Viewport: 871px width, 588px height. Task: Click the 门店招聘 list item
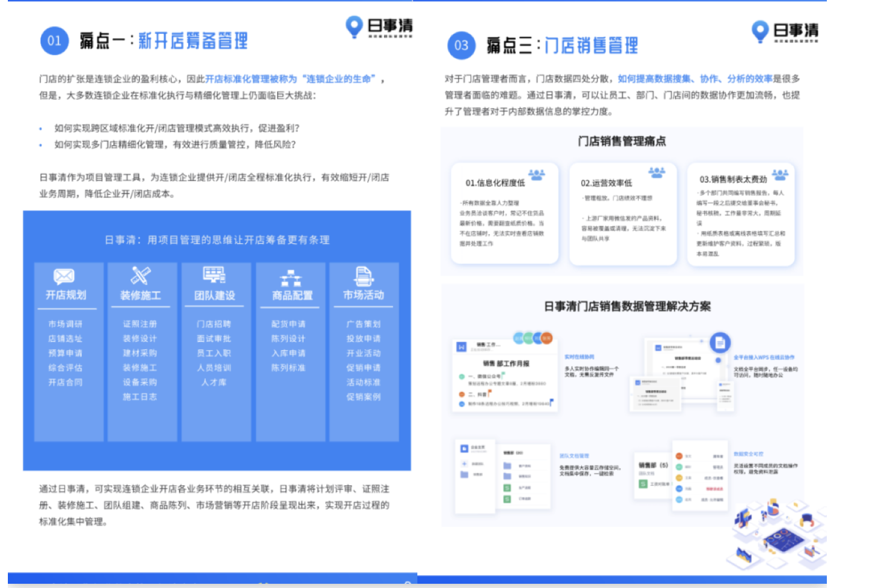(214, 324)
